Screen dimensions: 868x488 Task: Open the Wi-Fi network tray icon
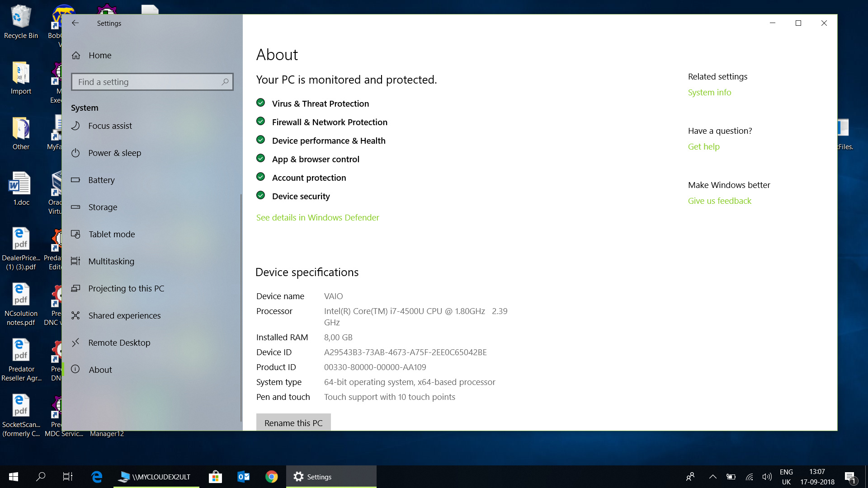(749, 477)
